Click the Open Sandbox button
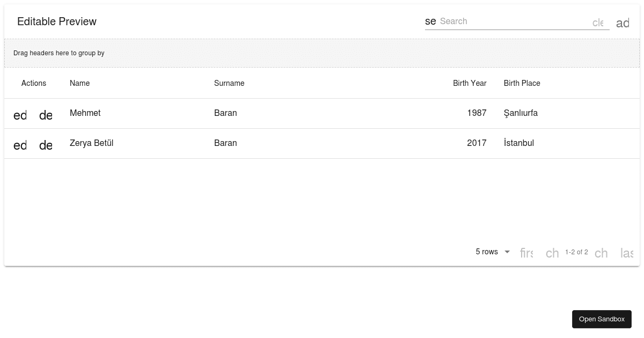 tap(602, 319)
